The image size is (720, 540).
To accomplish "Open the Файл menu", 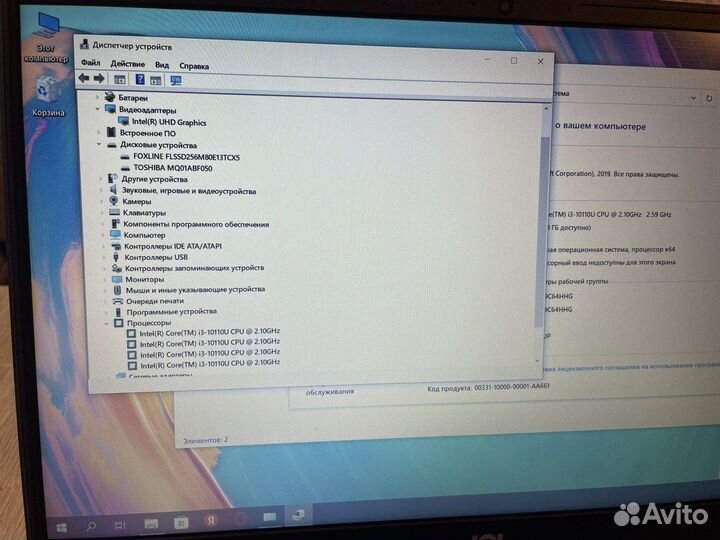I will [90, 63].
